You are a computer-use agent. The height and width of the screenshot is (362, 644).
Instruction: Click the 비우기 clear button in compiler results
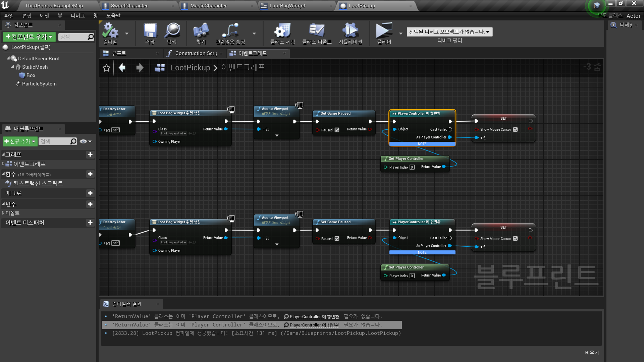[592, 353]
